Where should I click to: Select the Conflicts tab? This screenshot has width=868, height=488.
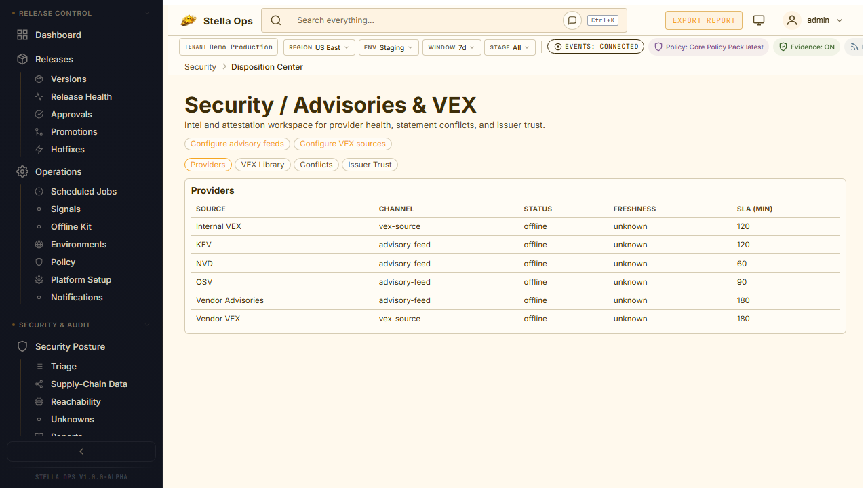[x=316, y=165]
